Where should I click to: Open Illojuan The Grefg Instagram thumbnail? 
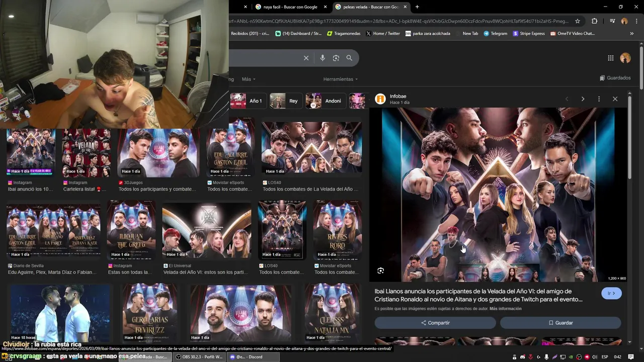coord(131,230)
